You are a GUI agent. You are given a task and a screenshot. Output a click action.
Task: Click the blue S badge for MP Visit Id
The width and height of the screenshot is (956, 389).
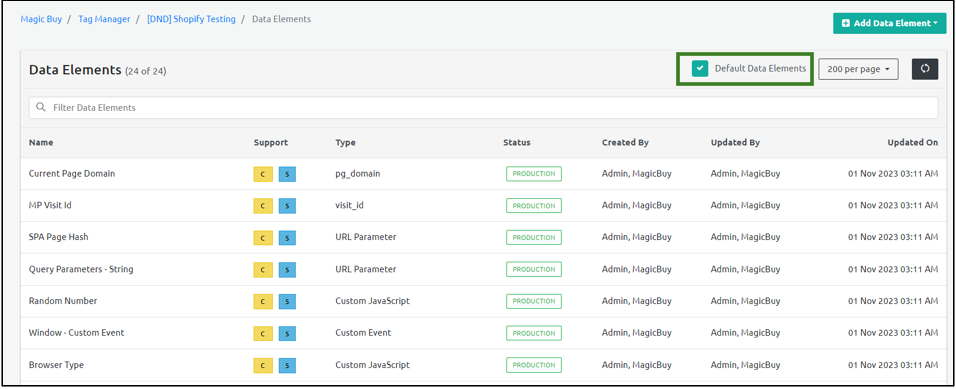[x=287, y=205]
